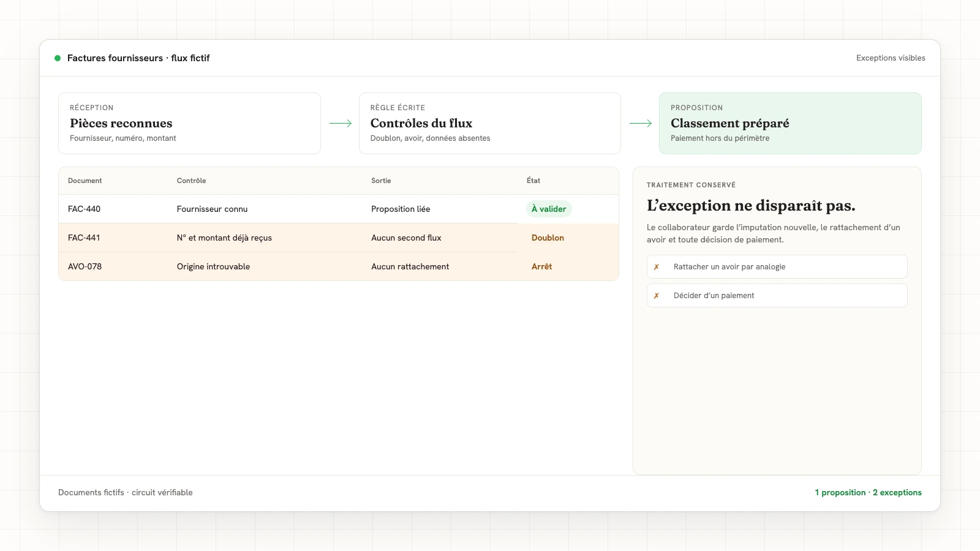Screen dimensions: 980x551
Task: Click Exceptions visibles in the header
Action: coord(891,58)
